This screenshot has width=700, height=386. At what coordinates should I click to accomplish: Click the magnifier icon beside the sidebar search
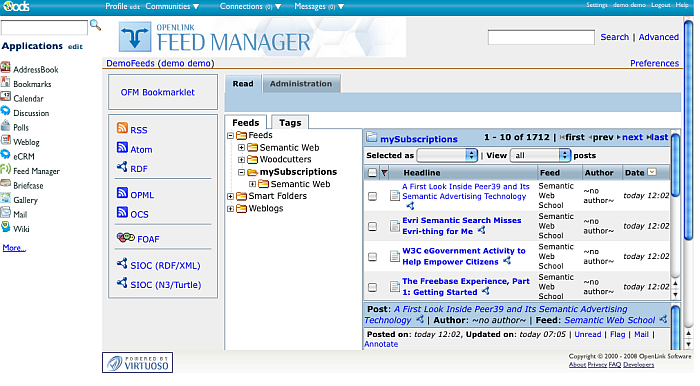95,25
